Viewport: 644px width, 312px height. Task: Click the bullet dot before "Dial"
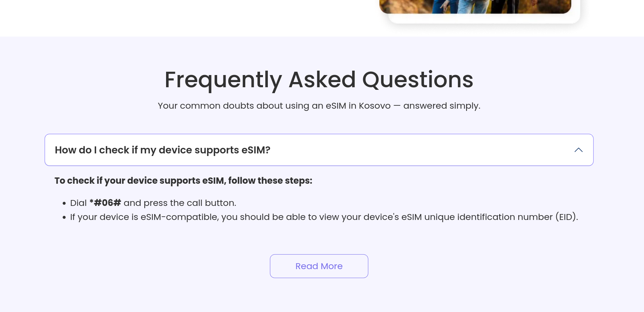[64, 203]
